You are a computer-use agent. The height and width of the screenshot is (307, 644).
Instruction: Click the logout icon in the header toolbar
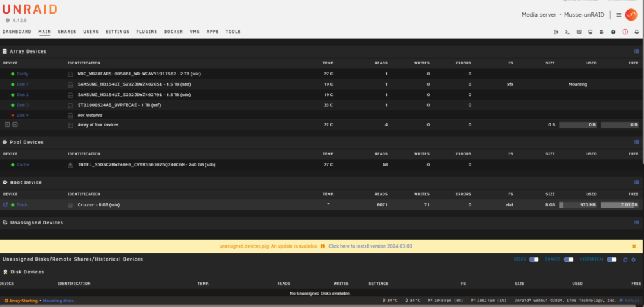coord(556,32)
